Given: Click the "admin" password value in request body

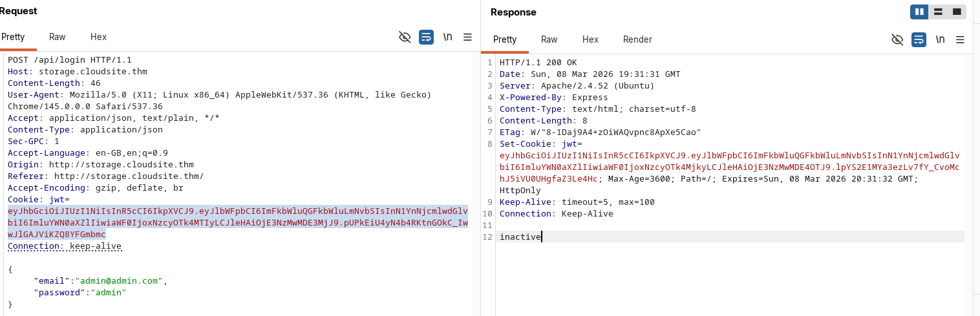Looking at the screenshot, I should (x=108, y=293).
